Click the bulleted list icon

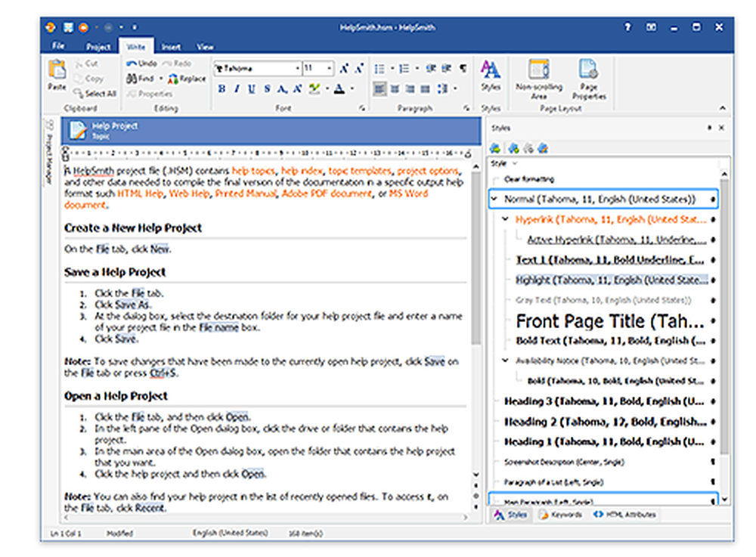click(380, 69)
